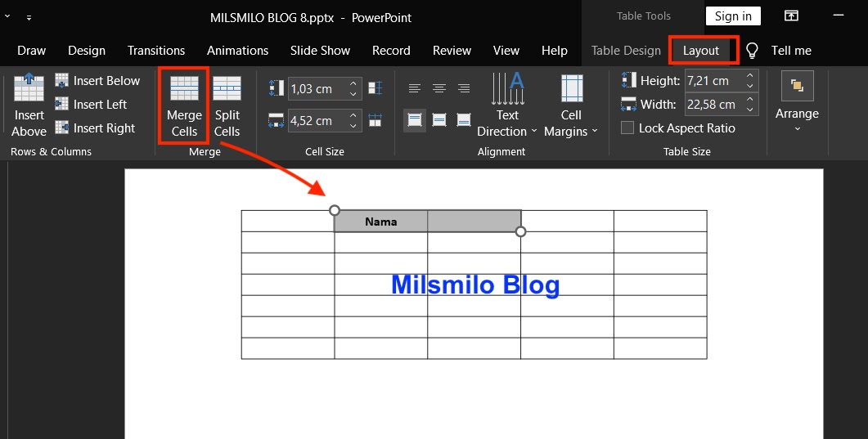Click table Width icon in Table Size
The image size is (868, 439).
pyautogui.click(x=629, y=105)
